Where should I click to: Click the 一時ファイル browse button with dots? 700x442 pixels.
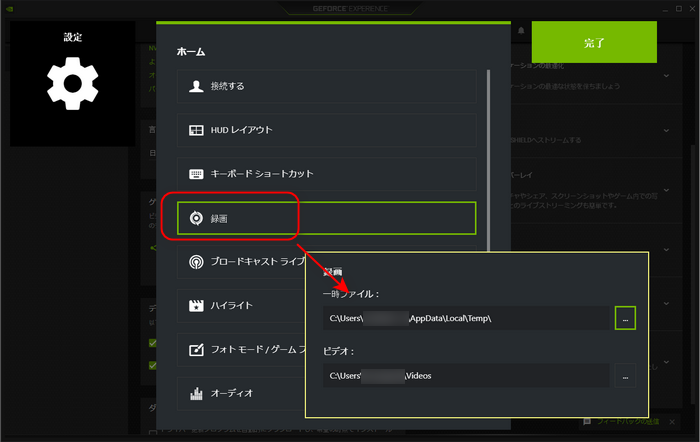coord(625,318)
